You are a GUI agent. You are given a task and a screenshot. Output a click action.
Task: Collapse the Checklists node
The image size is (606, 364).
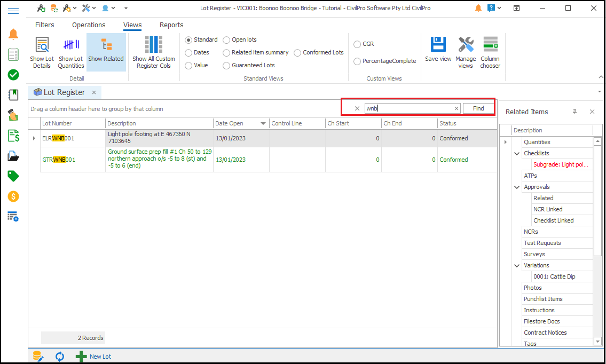pos(517,153)
